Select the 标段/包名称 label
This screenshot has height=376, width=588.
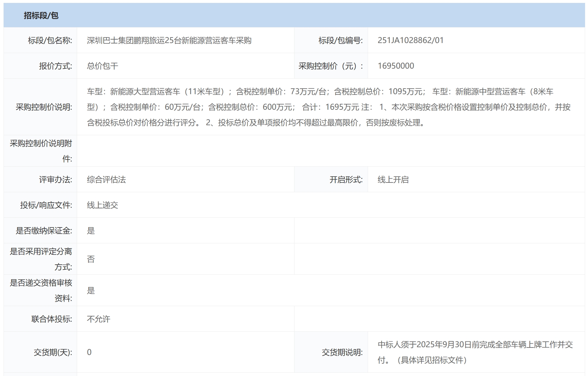[x=50, y=40]
